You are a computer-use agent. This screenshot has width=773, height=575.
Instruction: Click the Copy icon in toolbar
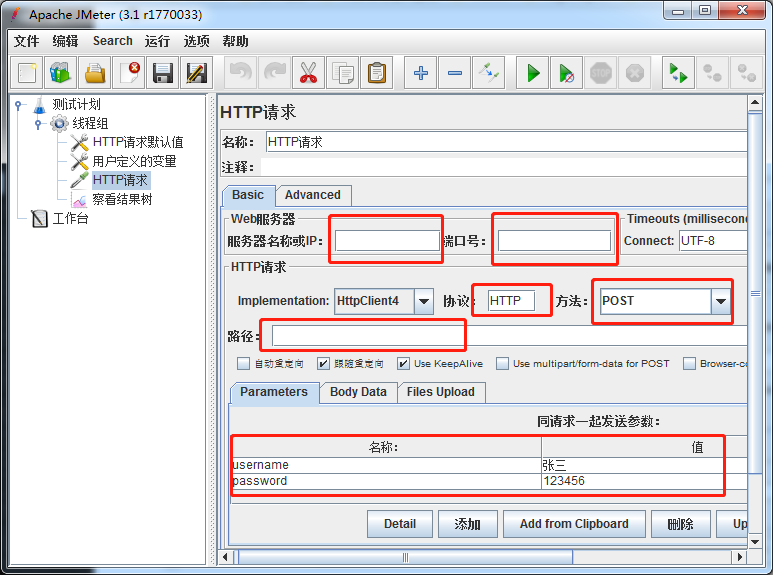click(x=343, y=73)
